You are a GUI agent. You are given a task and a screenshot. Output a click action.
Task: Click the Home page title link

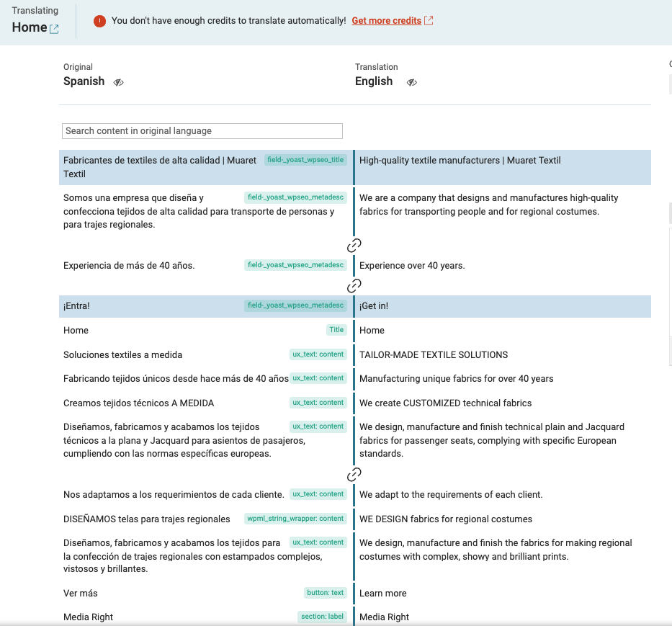tap(30, 27)
